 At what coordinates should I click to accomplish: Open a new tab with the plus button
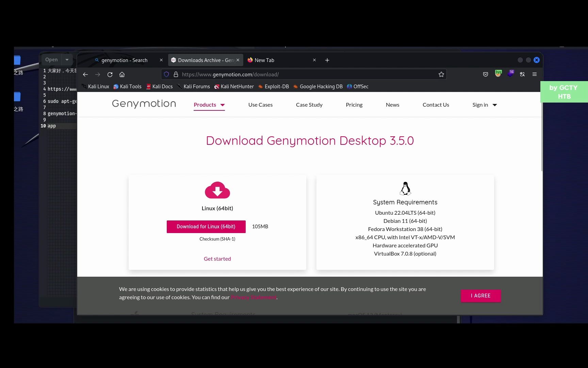click(327, 60)
